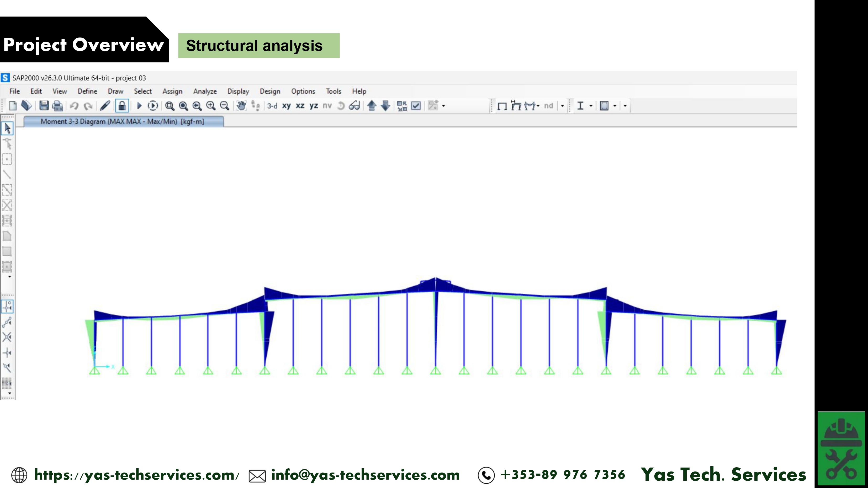
Task: Click the Run Analysis play icon
Action: click(x=139, y=106)
